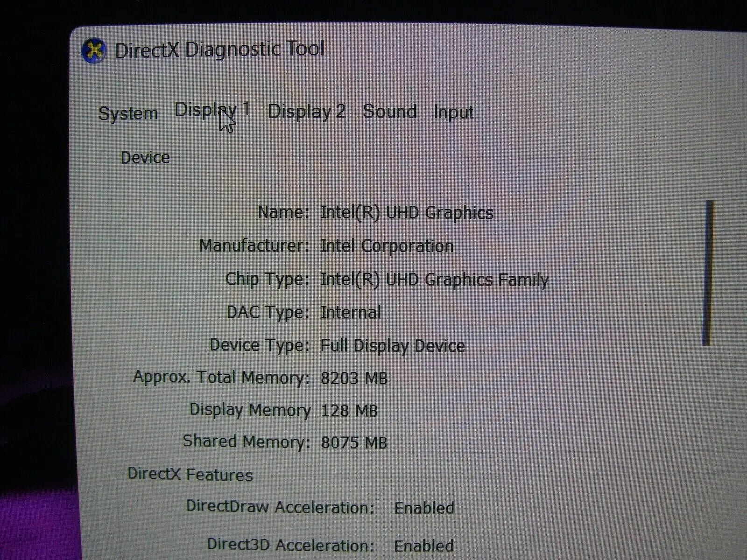Select the '8075 MB' shared memory value

click(x=354, y=442)
